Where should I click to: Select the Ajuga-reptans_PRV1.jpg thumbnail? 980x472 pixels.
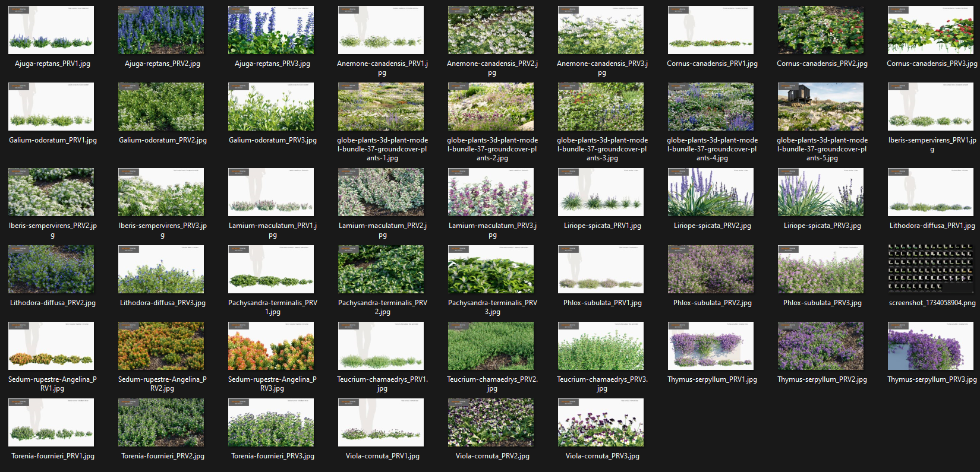[51, 30]
